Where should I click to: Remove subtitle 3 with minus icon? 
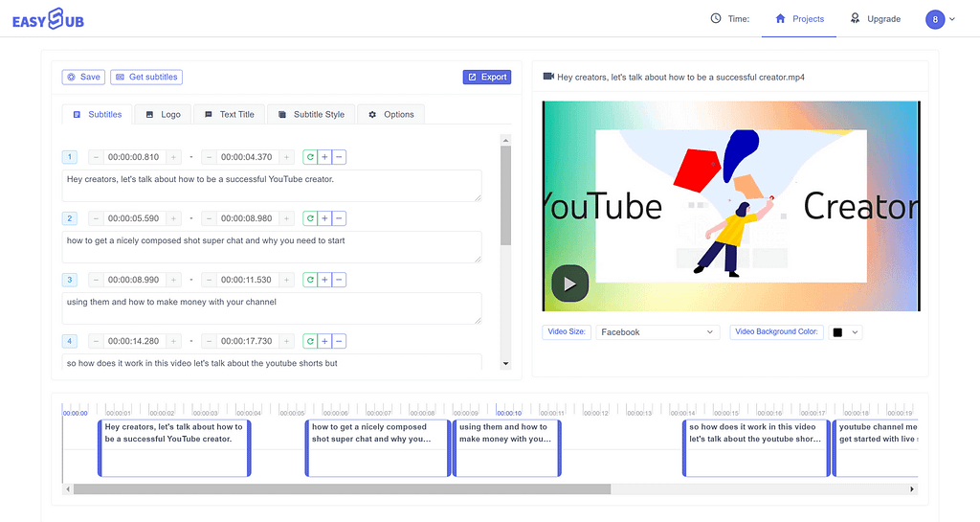click(339, 280)
